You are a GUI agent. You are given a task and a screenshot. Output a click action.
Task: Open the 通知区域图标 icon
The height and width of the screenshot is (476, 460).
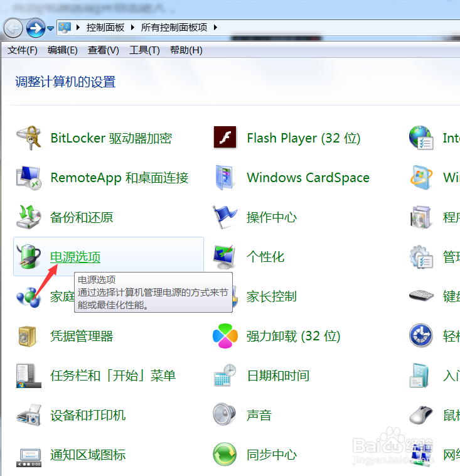28,458
